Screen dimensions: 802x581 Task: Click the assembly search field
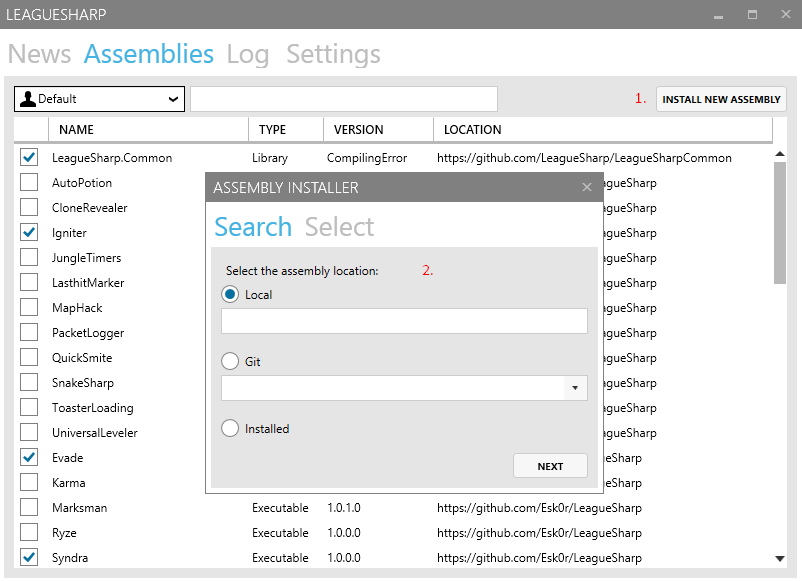[344, 99]
